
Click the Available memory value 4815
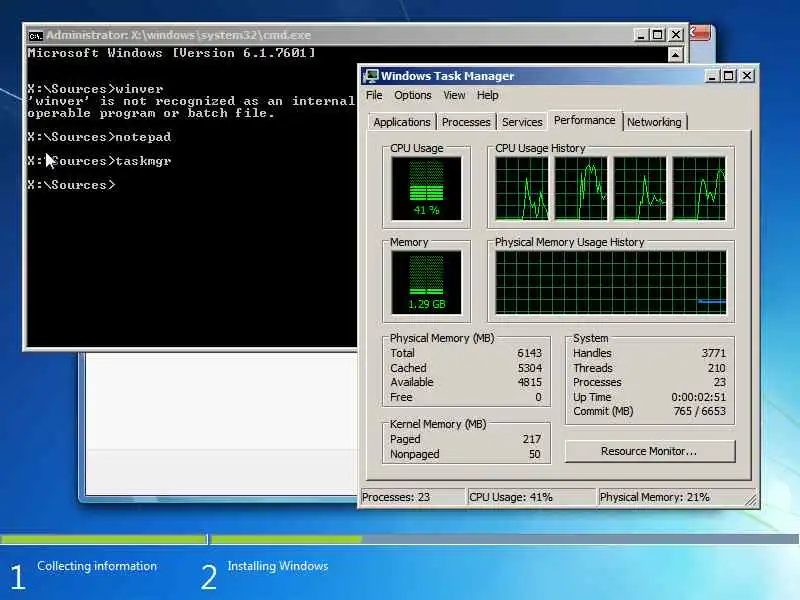529,382
